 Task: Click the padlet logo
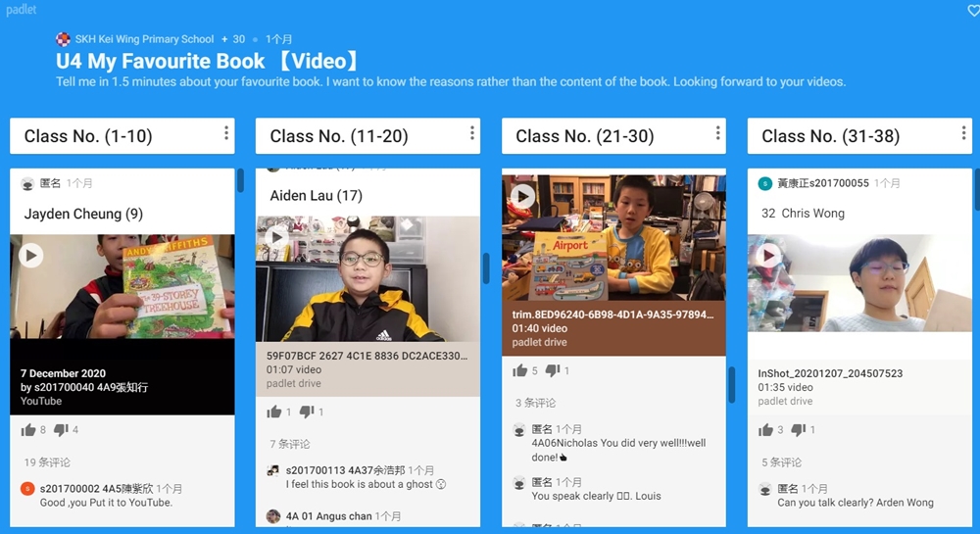coord(22,10)
